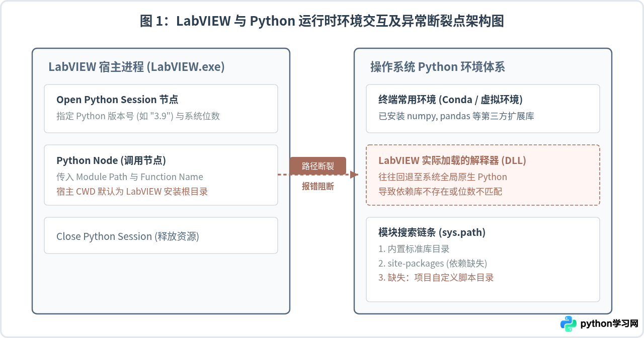The image size is (644, 338).
Task: Click the 'Open Python Session 节点' heading
Action: (117, 100)
